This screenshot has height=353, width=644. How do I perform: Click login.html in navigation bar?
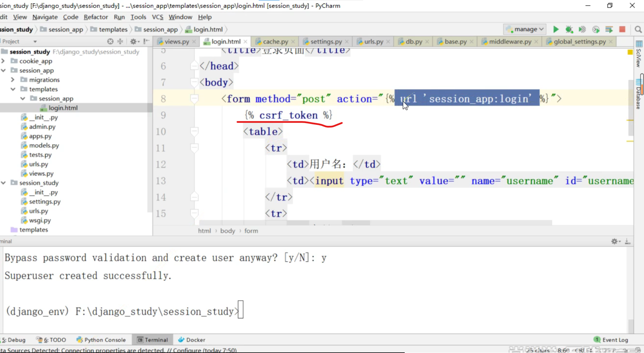pyautogui.click(x=204, y=29)
